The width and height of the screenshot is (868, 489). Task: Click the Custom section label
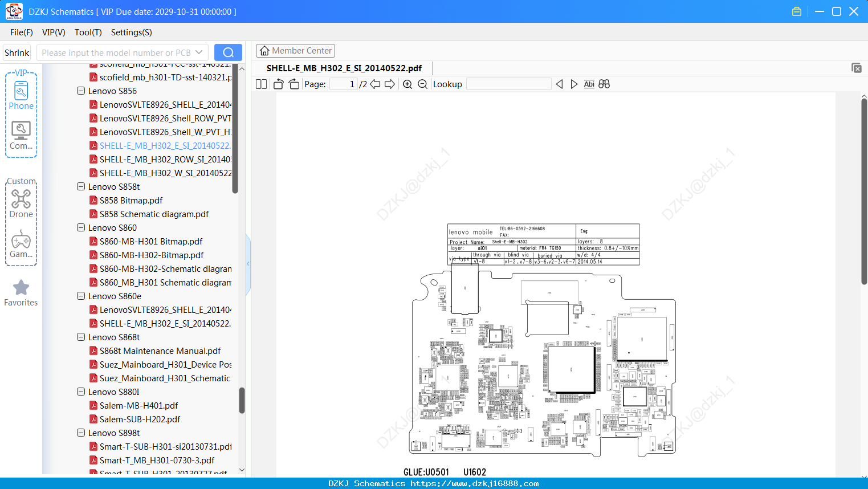click(21, 181)
